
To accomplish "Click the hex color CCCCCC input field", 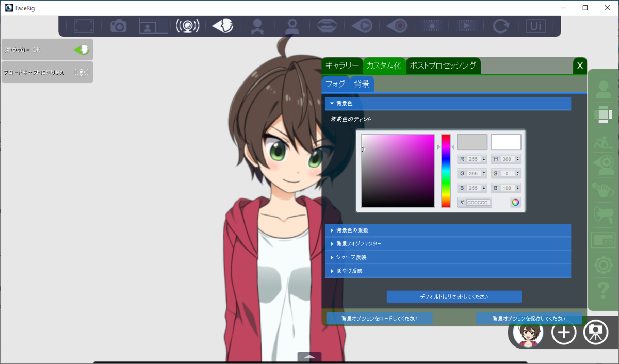I will pos(478,203).
